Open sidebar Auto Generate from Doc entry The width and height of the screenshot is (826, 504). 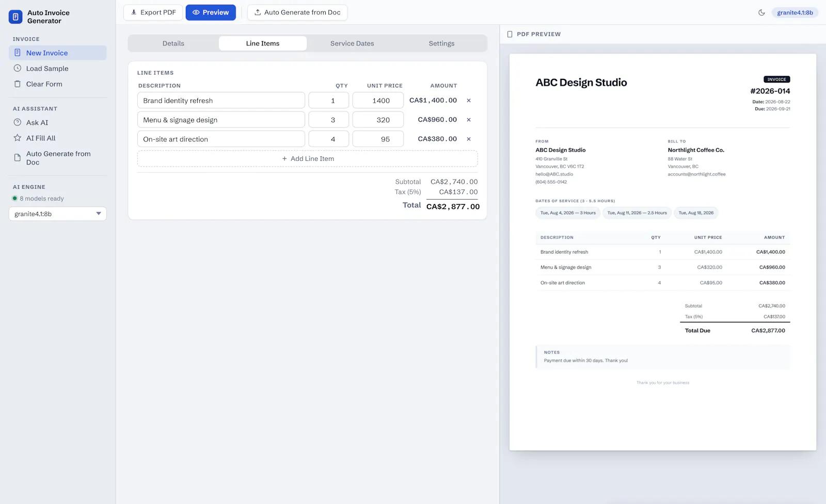pyautogui.click(x=58, y=158)
